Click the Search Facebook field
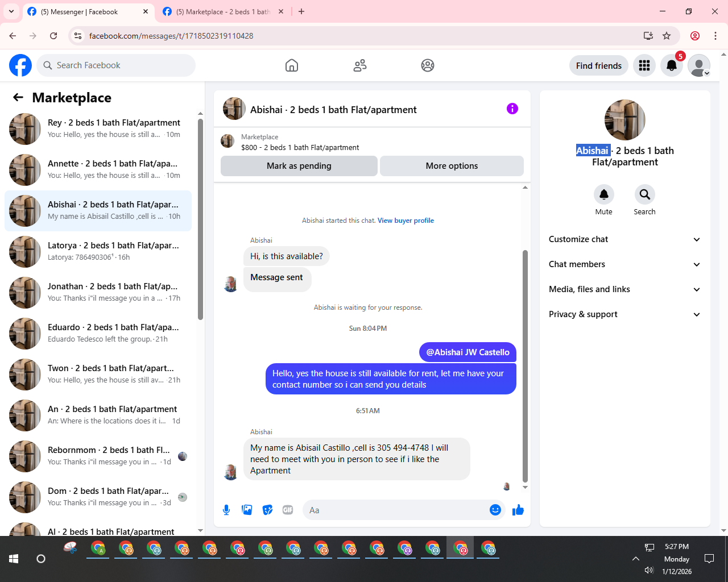This screenshot has width=728, height=582. tap(116, 65)
